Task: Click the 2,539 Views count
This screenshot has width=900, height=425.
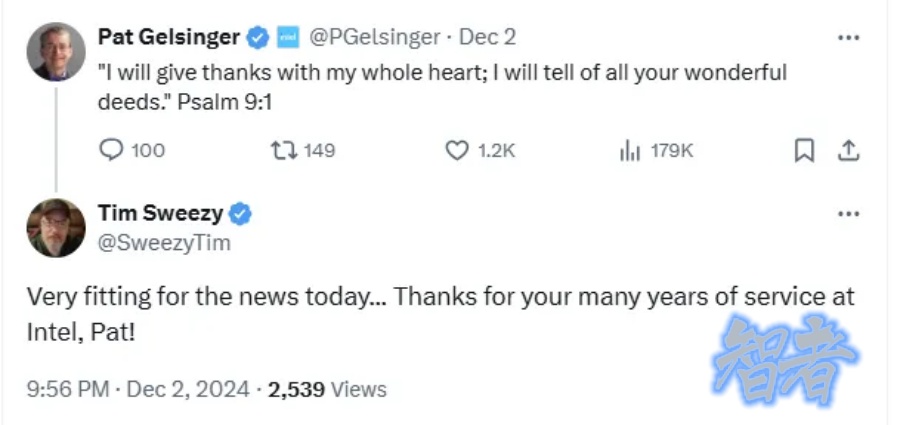Action: point(328,388)
